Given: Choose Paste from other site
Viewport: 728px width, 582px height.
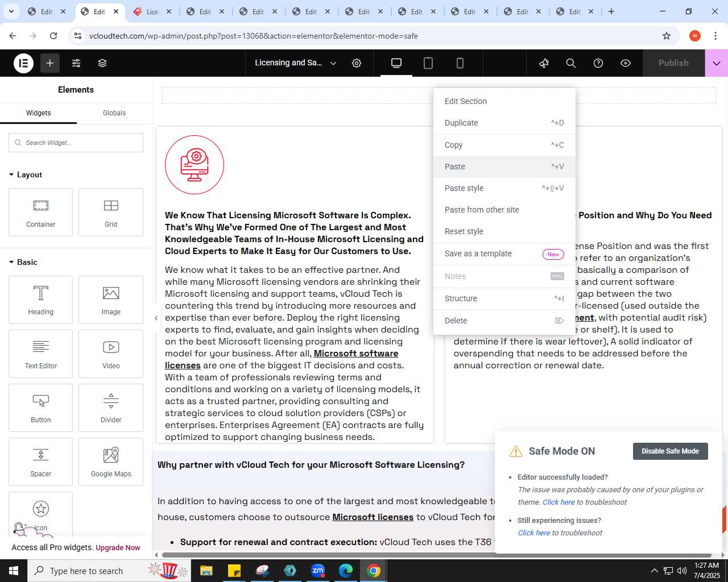Looking at the screenshot, I should (504, 210).
